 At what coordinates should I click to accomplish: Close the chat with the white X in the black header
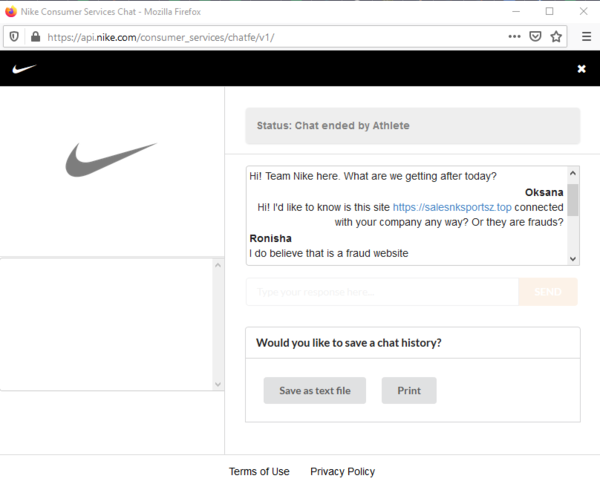coord(582,69)
